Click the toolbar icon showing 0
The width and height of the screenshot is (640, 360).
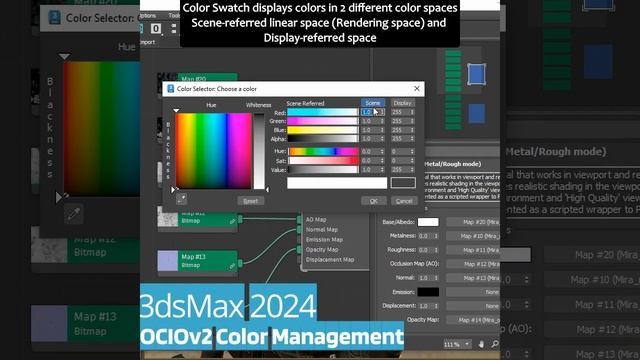pos(156,29)
